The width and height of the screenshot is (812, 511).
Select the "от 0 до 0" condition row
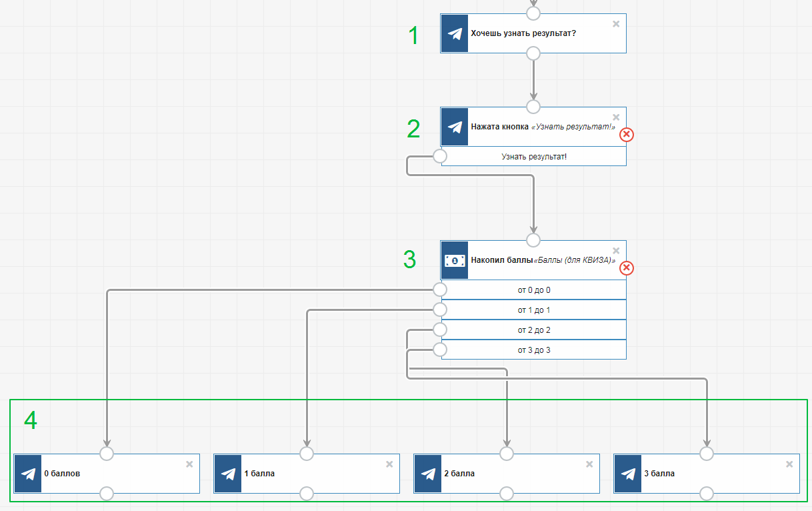click(534, 290)
